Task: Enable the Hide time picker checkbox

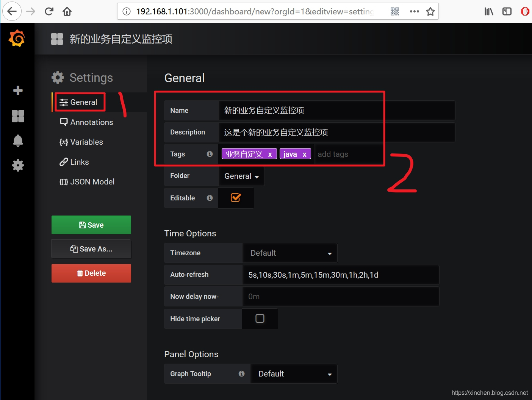Action: point(260,319)
